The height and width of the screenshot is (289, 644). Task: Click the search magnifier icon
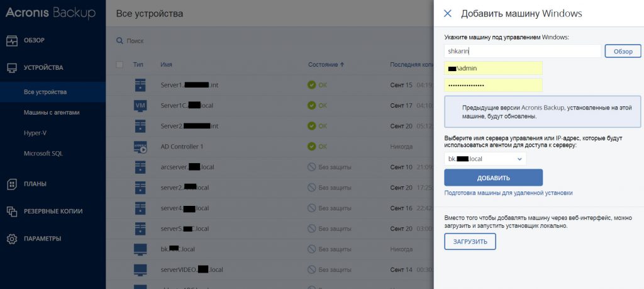[x=119, y=41]
